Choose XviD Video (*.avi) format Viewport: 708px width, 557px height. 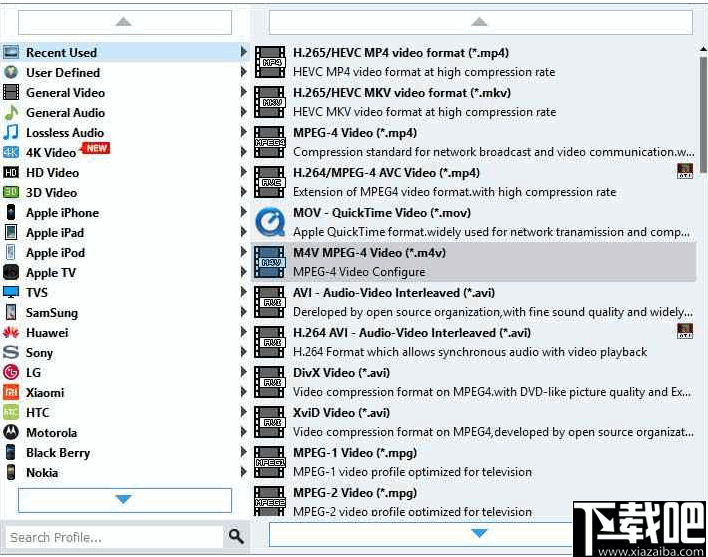(474, 422)
